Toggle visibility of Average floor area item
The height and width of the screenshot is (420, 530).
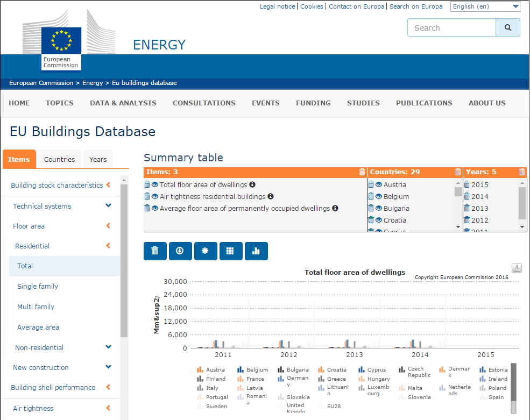tap(155, 208)
